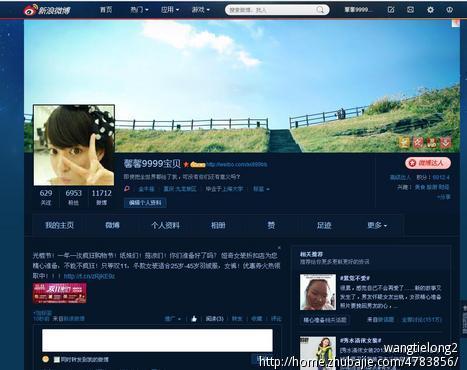Viewport: 467px width, 370px height.
Task: Click the orange star beside the profile name
Action: pyautogui.click(x=186, y=164)
